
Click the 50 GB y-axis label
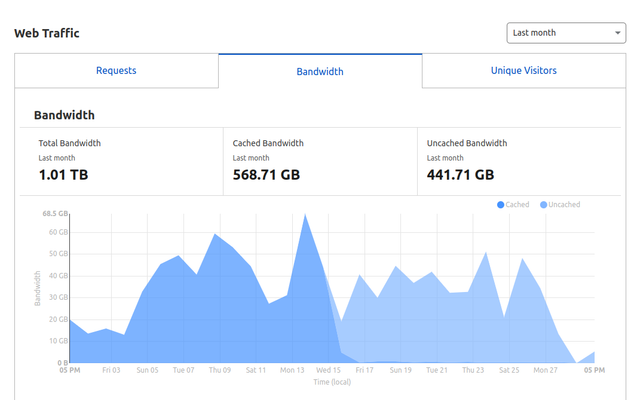click(x=58, y=254)
